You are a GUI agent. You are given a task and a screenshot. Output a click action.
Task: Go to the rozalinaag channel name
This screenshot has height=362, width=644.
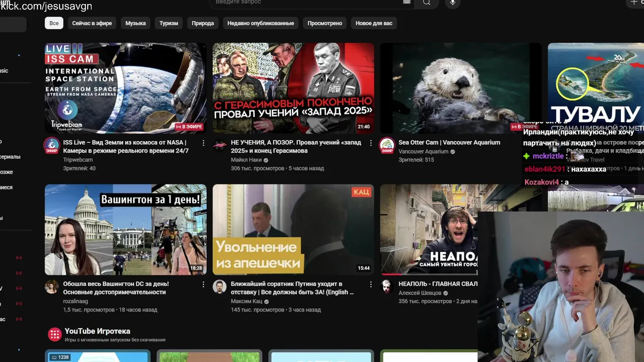click(75, 301)
